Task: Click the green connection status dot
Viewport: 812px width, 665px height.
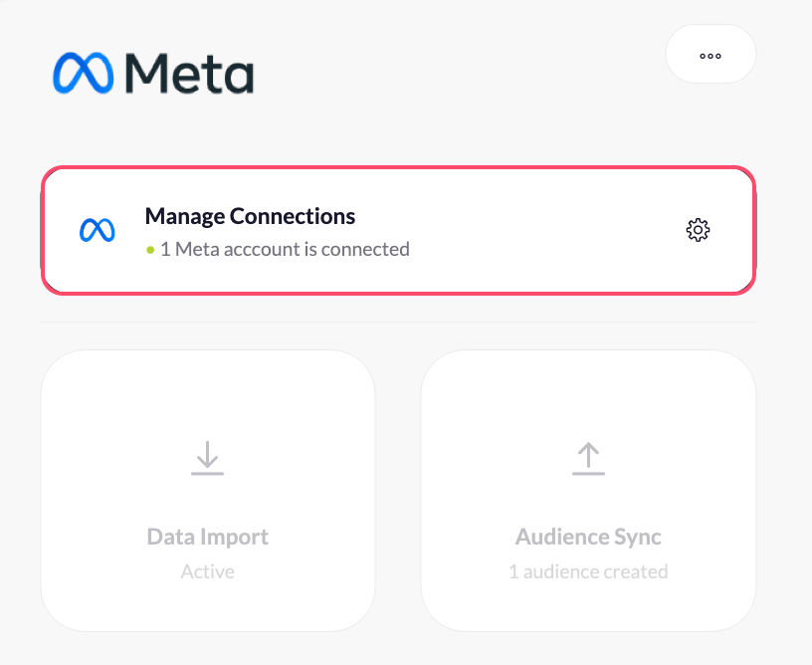Action: (150, 250)
